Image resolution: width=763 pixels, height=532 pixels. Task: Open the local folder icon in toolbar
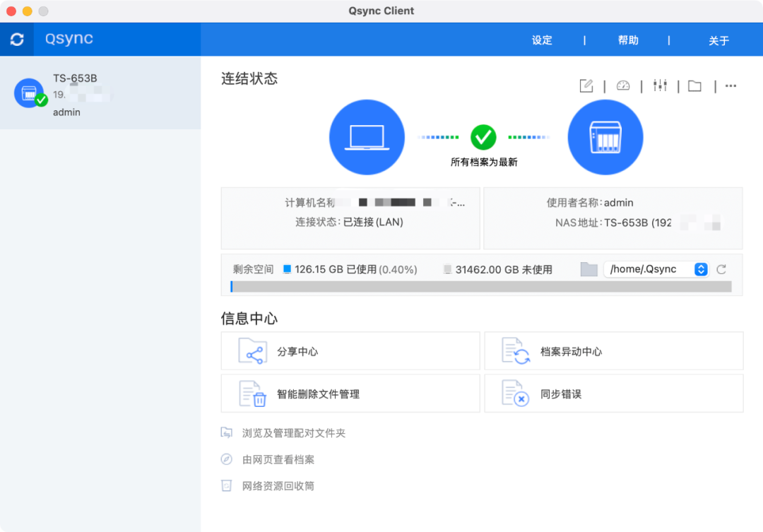[695, 86]
